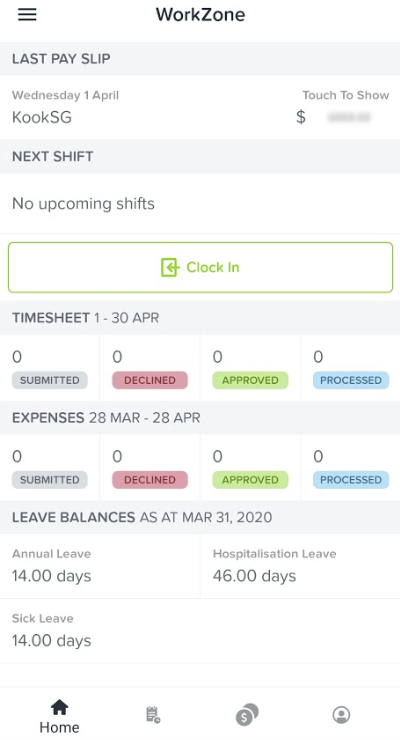
Task: Tap the Clock In arrow icon
Action: coord(170,267)
